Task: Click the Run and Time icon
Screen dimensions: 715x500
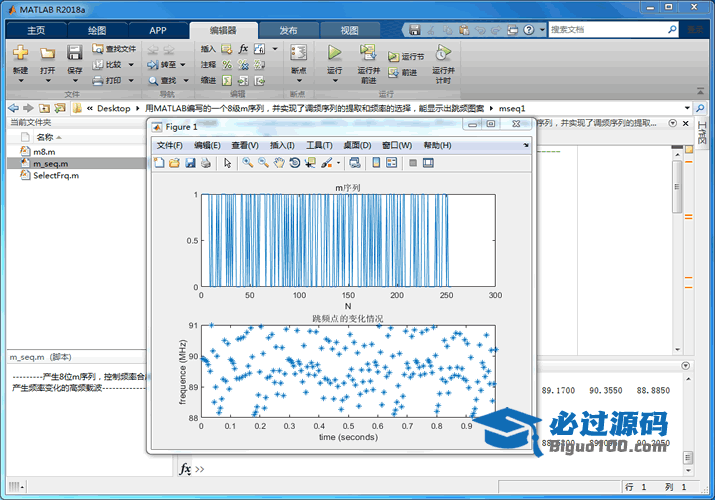Action: (x=443, y=52)
